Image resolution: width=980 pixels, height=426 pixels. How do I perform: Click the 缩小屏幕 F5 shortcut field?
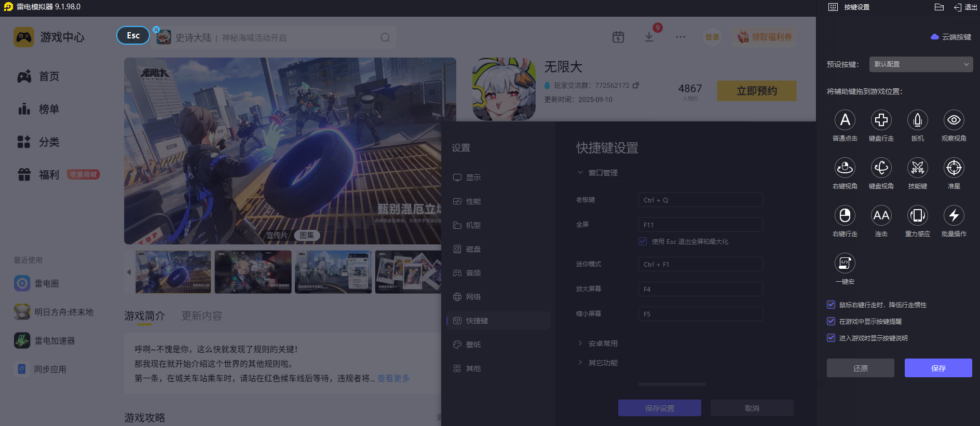coord(700,314)
